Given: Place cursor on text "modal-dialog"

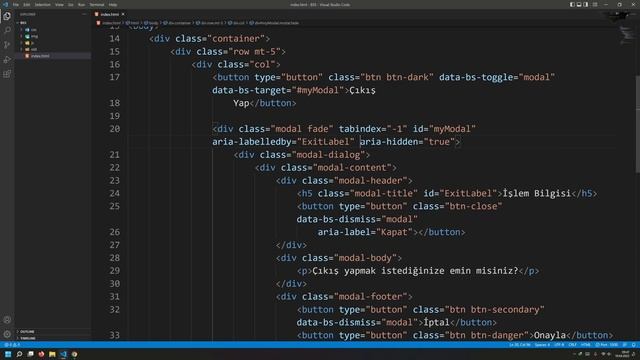Looking at the screenshot, I should pos(328,155).
